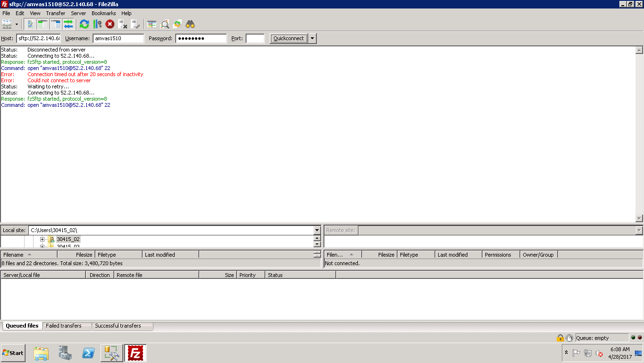Cancel the current operation with red X
This screenshot has width=644, height=363.
(x=110, y=24)
